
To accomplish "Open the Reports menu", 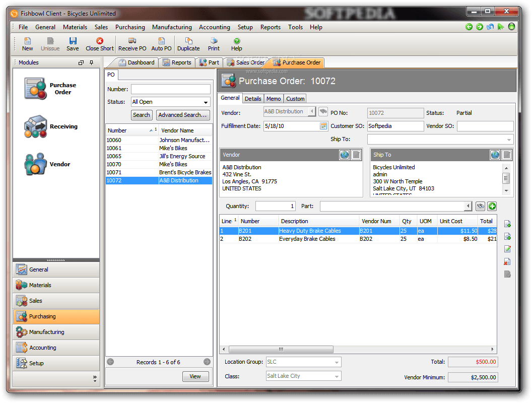I will (271, 27).
